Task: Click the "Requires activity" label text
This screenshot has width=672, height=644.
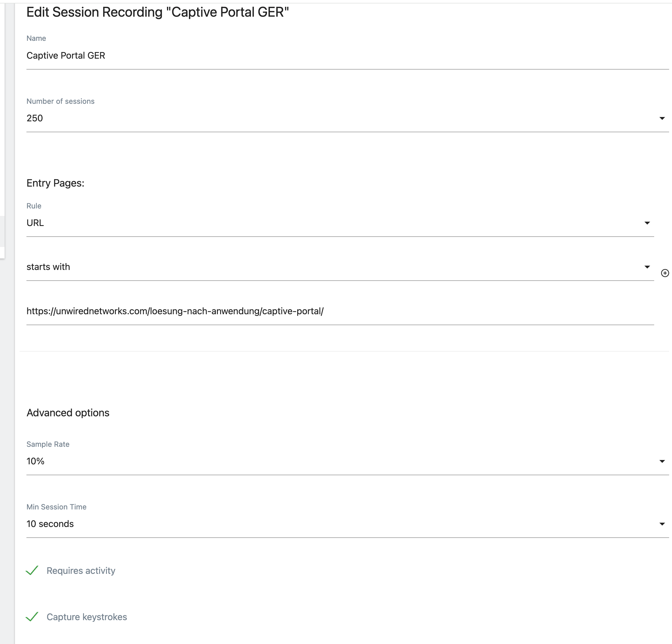Action: (81, 571)
